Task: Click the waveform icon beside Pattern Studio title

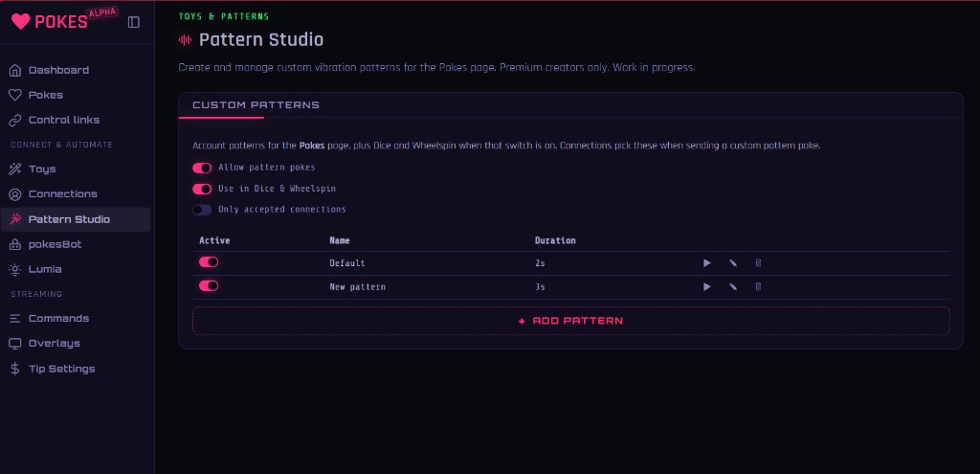Action: [185, 40]
